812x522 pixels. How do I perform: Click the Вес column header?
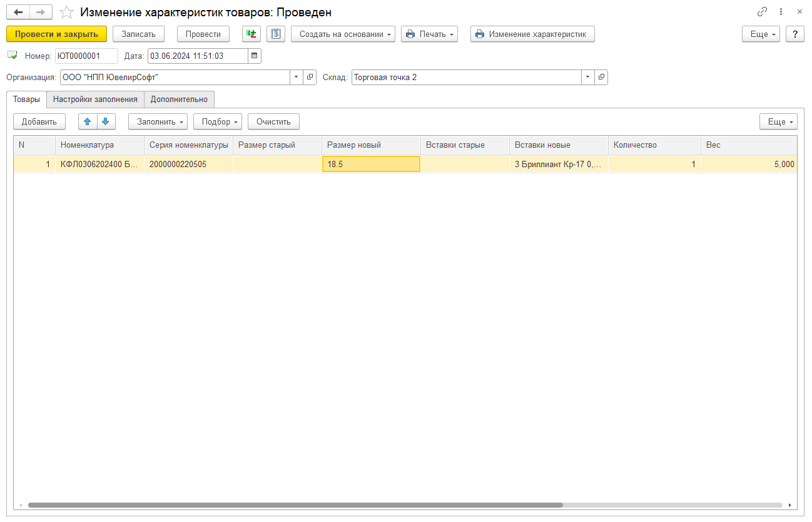point(749,145)
